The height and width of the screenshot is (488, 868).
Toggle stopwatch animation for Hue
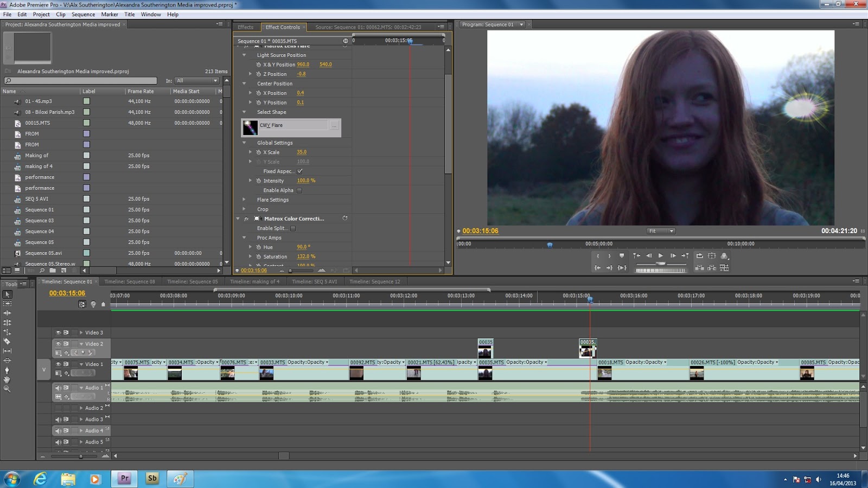[259, 247]
